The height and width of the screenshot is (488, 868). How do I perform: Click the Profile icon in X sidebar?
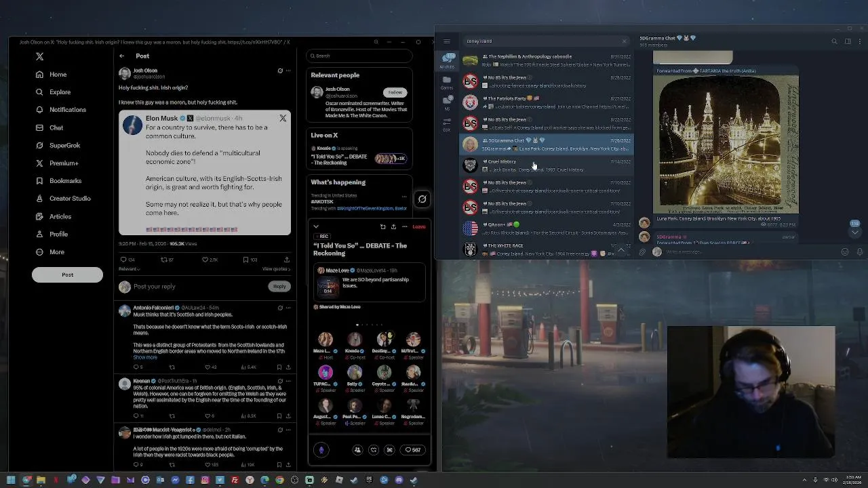[39, 234]
